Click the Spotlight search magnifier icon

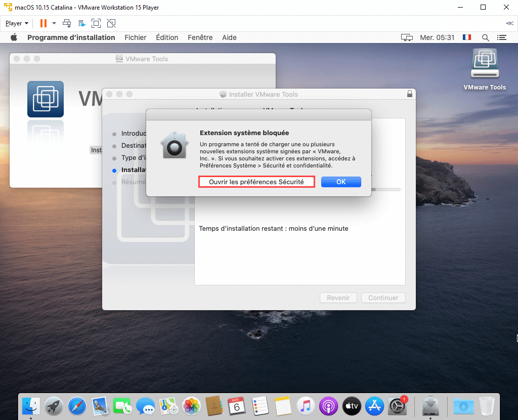point(485,37)
